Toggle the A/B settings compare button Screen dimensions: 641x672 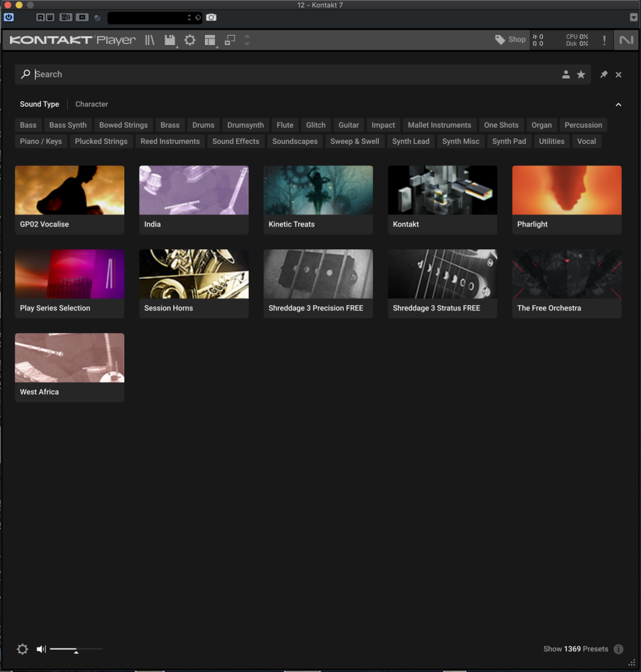point(66,17)
